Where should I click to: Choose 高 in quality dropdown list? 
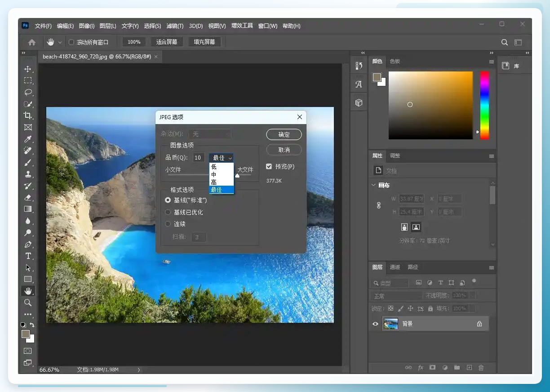point(221,182)
